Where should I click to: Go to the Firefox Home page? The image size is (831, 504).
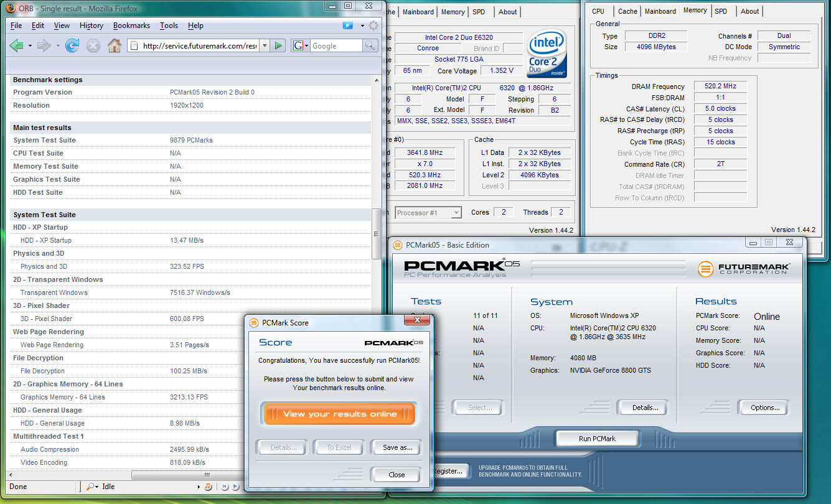(115, 45)
